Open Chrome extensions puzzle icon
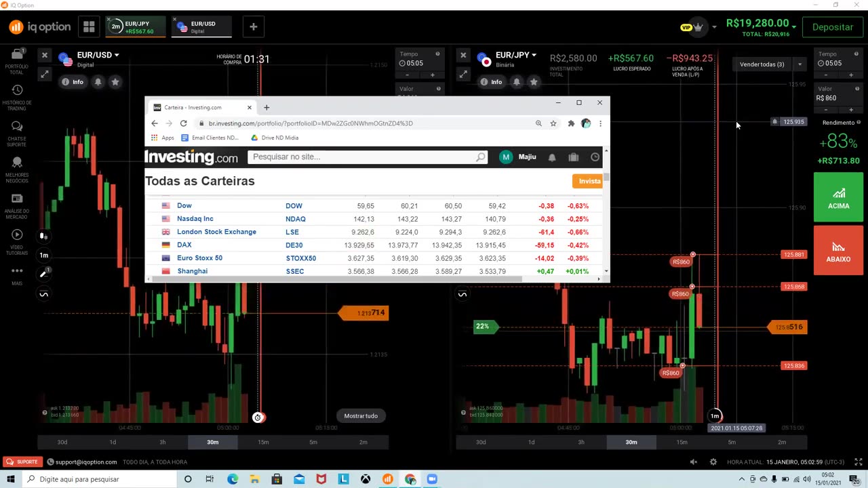The image size is (868, 488). 571,123
